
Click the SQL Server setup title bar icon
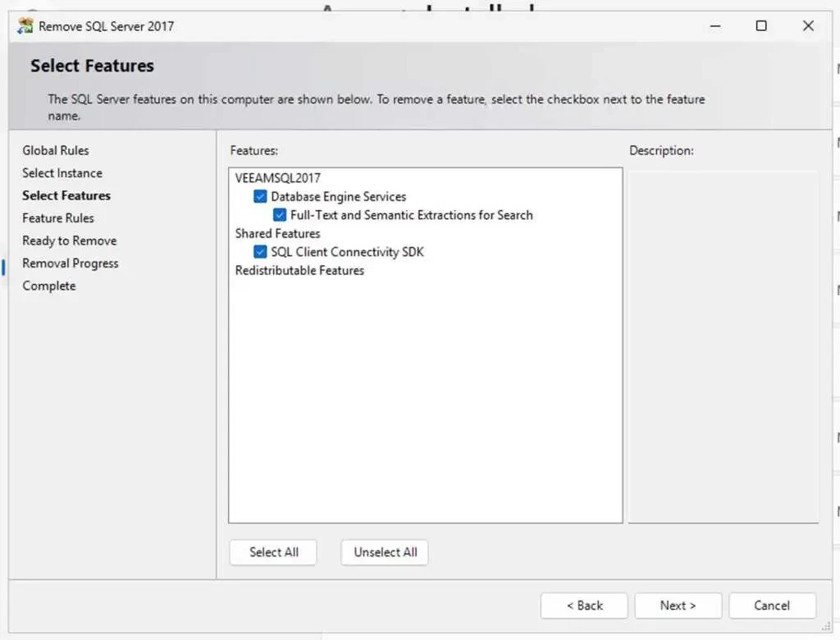point(25,25)
